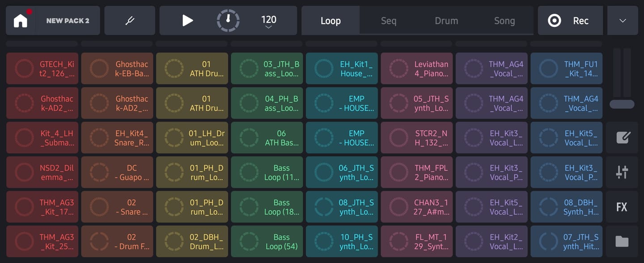Trigger THM_AG3_Kit_25 pad
The width and height of the screenshot is (644, 263).
(x=42, y=242)
